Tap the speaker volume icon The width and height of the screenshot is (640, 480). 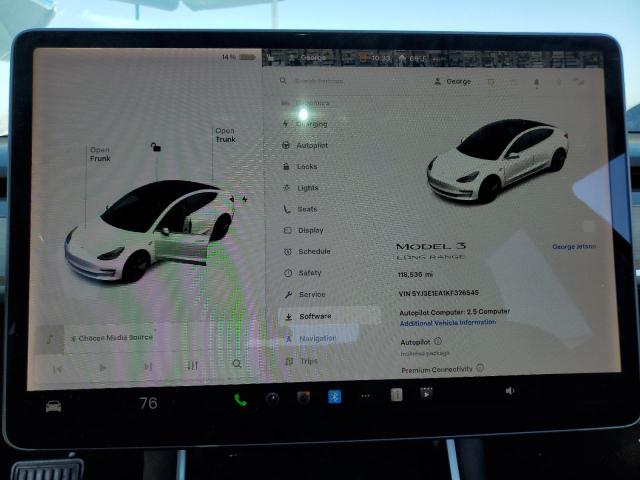coord(509,391)
